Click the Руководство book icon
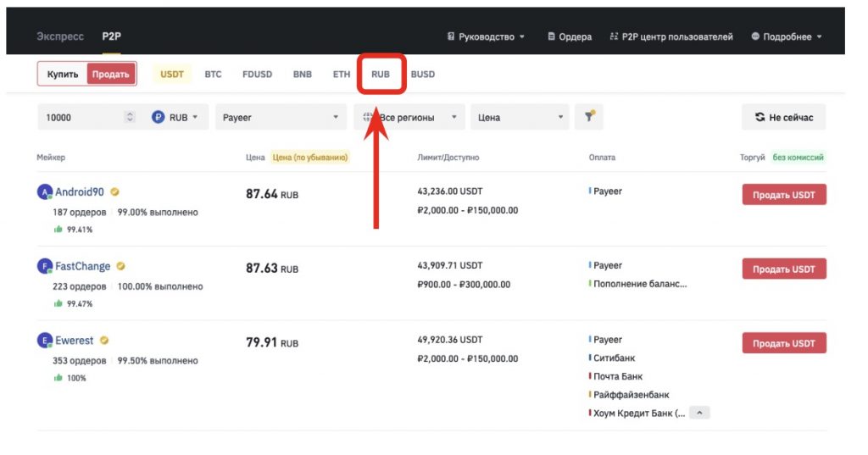The height and width of the screenshot is (455, 868). coord(451,36)
